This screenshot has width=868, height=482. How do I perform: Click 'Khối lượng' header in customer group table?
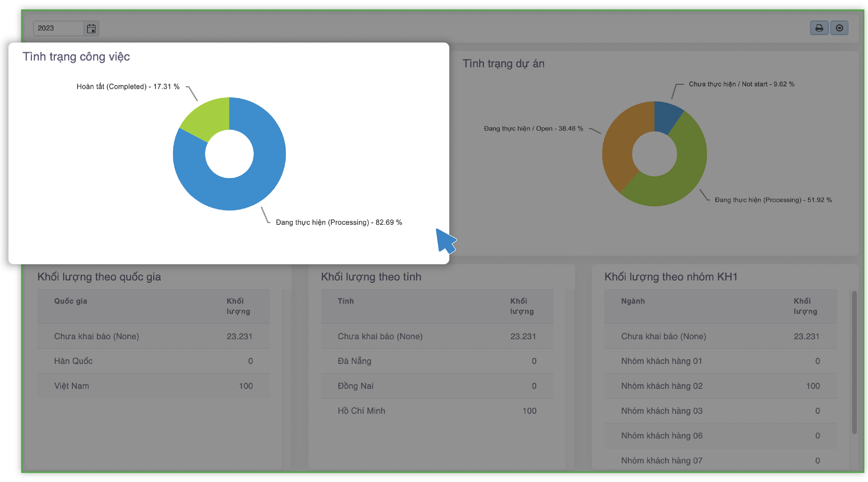point(805,306)
